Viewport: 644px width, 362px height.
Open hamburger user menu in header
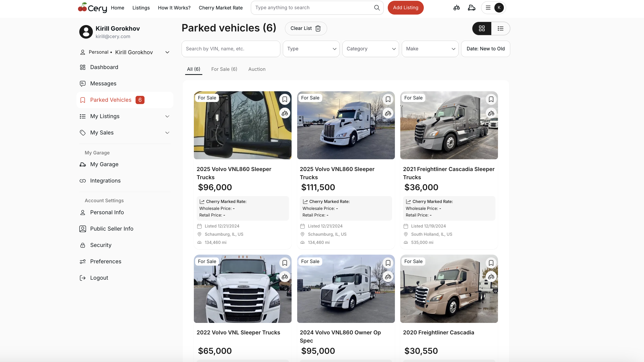[x=488, y=8]
